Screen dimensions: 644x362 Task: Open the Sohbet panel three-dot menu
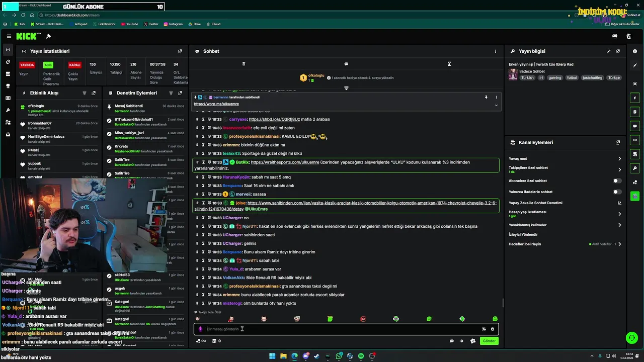(x=496, y=51)
